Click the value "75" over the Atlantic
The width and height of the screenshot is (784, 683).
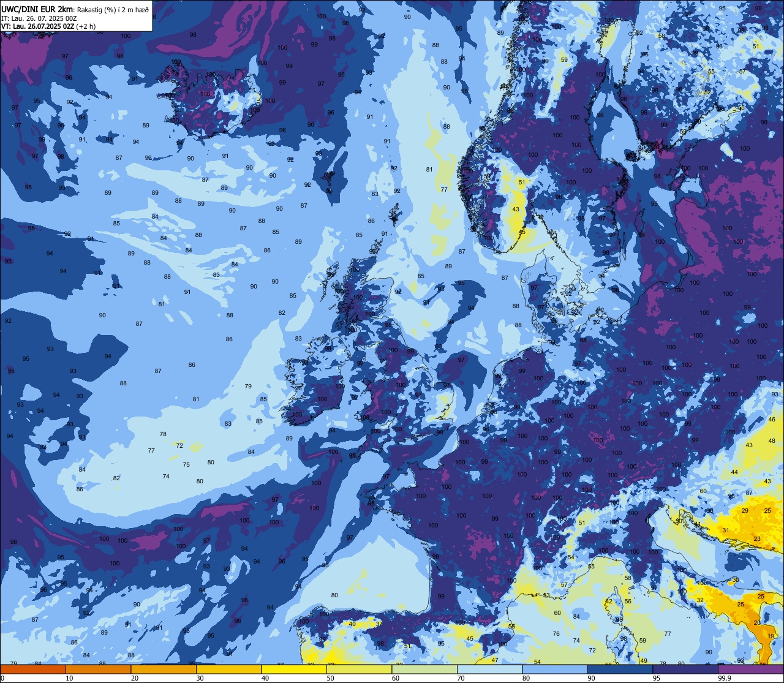click(x=186, y=465)
